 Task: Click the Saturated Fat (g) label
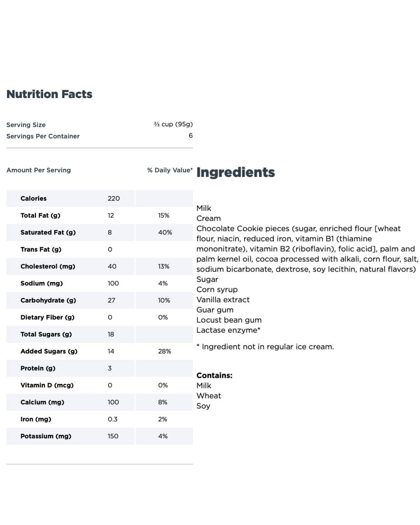tap(48, 233)
